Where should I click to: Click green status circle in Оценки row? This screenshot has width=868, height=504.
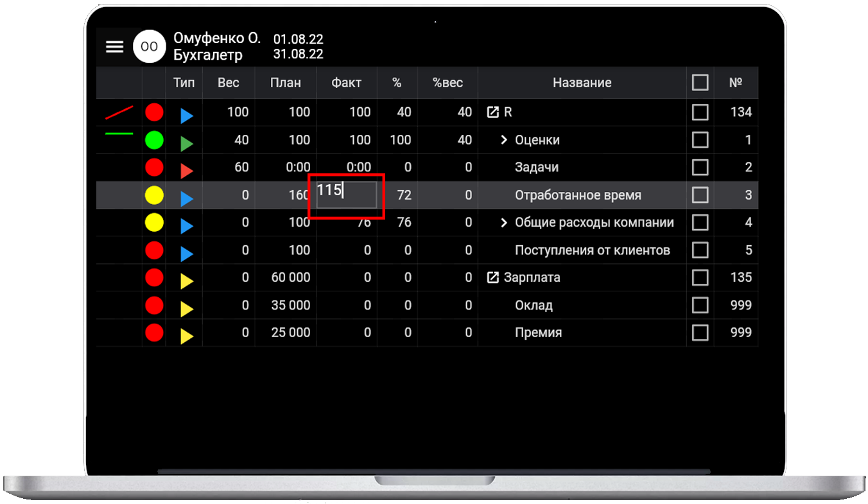tap(154, 140)
